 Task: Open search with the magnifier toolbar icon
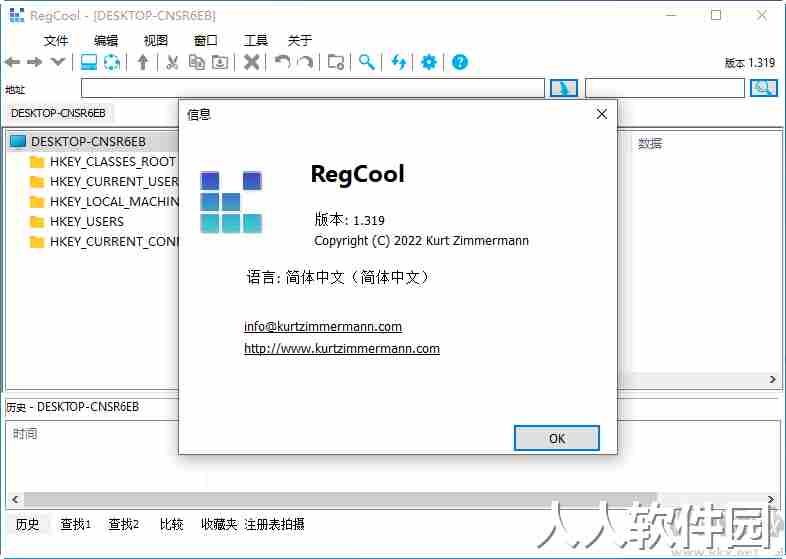tap(367, 62)
